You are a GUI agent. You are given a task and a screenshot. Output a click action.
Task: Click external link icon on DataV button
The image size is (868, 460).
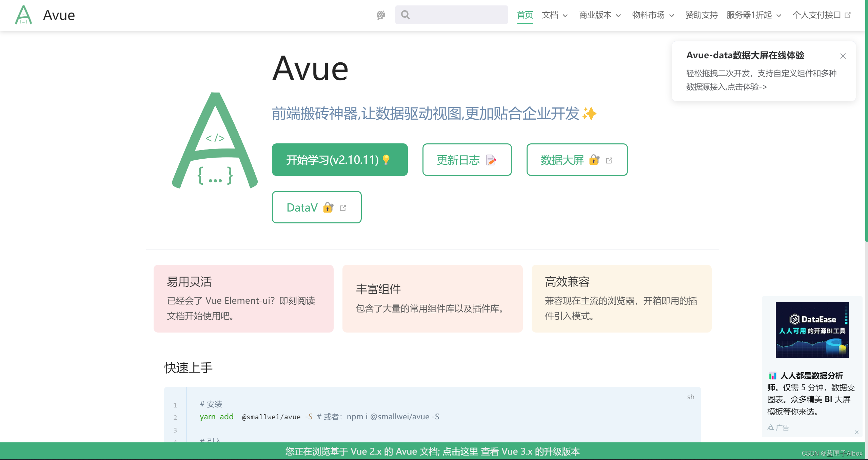pos(343,208)
